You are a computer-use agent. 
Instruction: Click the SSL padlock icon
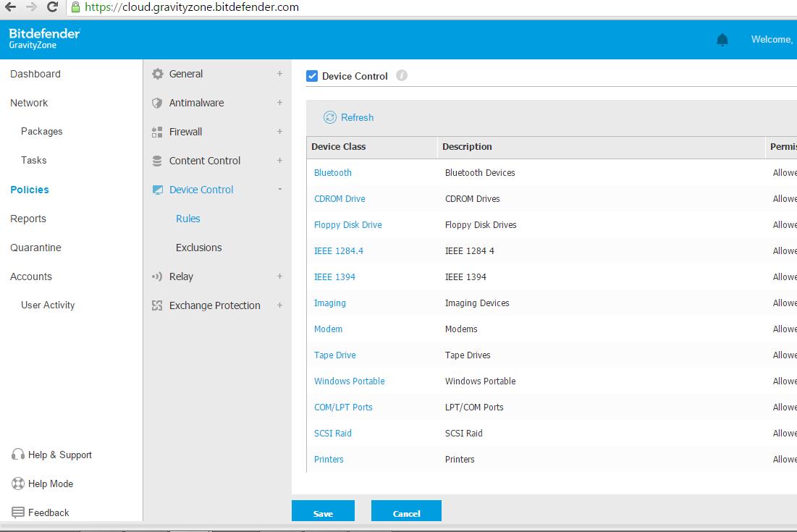[75, 7]
